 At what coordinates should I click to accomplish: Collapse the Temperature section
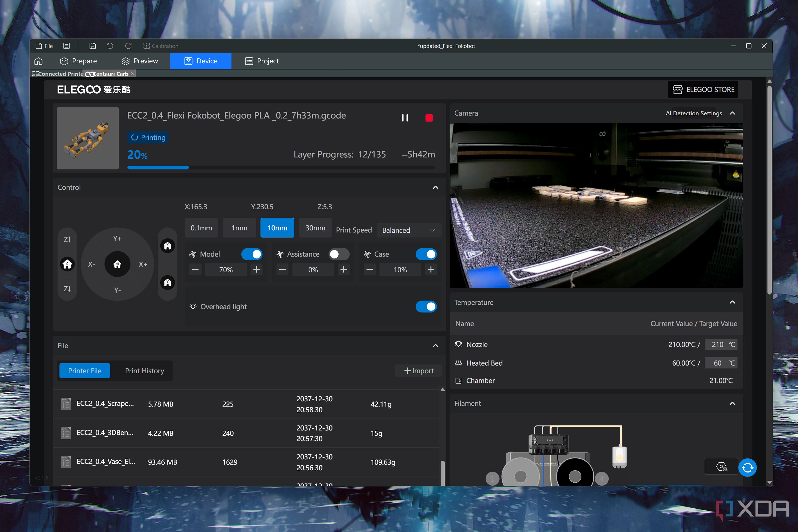click(x=732, y=302)
